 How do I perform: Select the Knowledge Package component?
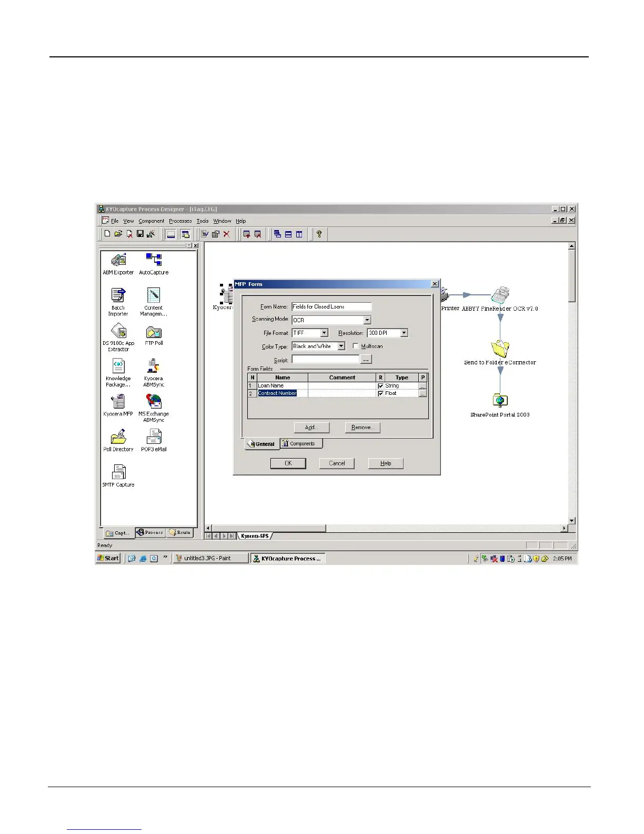pyautogui.click(x=118, y=366)
